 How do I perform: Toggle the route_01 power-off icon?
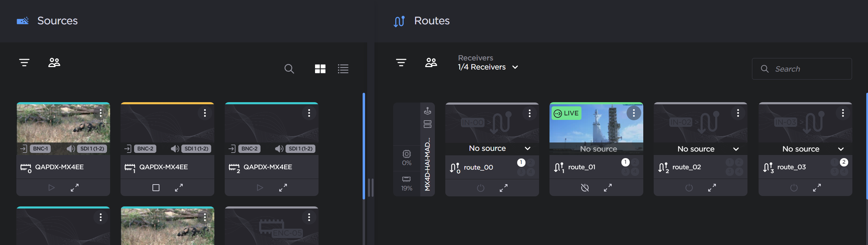coord(585,188)
